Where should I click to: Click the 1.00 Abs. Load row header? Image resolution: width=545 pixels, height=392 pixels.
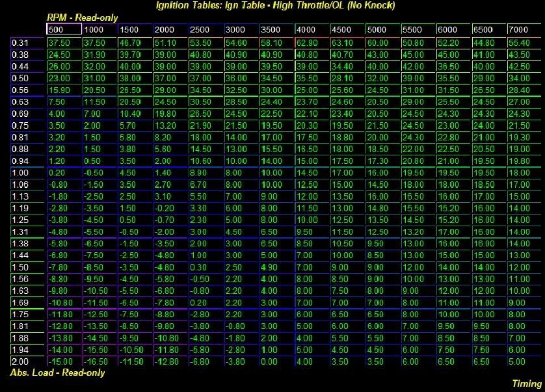click(x=25, y=172)
